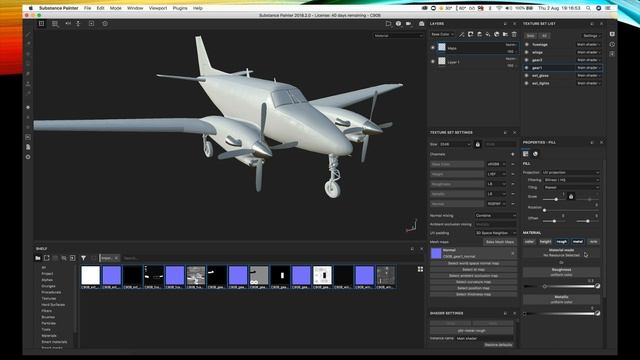Toggle visibility of gear1 texture set

[527, 68]
